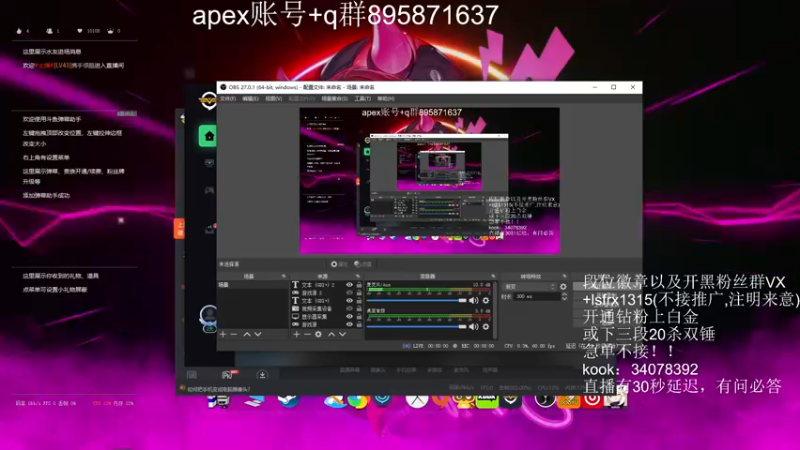Click the Scenes dock pop-out icon
This screenshot has width=800, height=450.
tap(284, 276)
